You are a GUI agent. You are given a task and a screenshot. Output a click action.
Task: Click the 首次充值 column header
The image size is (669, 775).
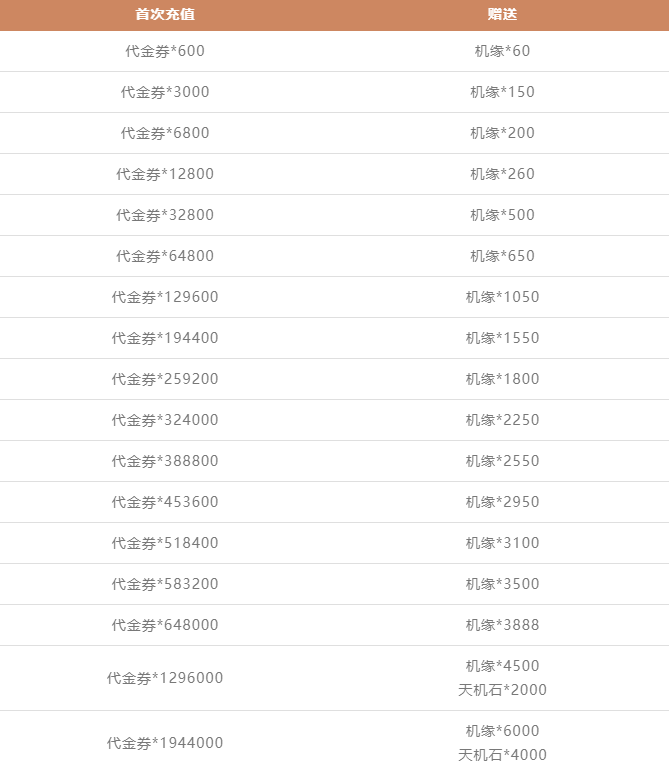[x=165, y=14]
